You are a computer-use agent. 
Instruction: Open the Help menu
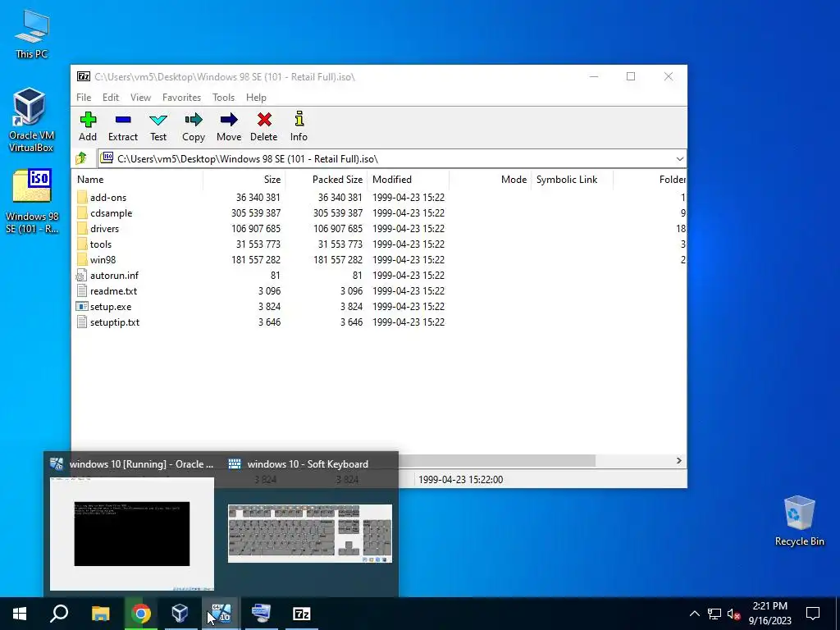[256, 98]
